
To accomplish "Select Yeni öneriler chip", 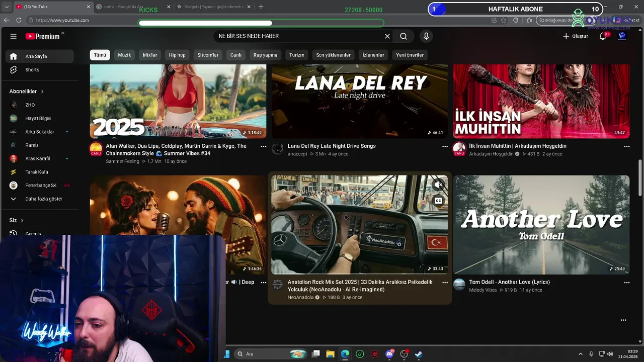I will coord(410,55).
